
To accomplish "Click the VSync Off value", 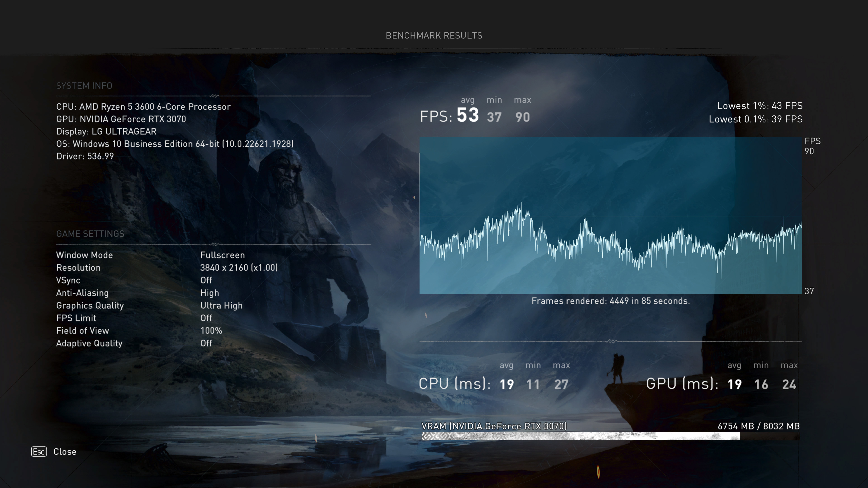I will (x=206, y=280).
